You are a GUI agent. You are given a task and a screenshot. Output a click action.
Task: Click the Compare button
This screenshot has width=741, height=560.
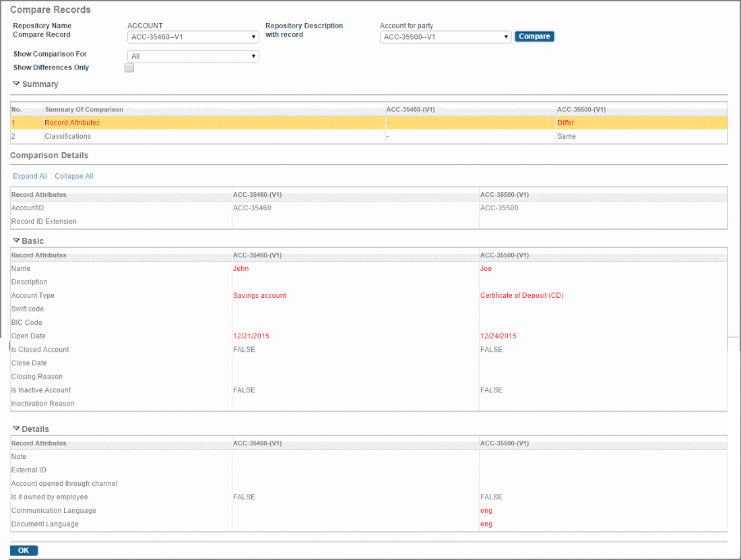point(534,36)
